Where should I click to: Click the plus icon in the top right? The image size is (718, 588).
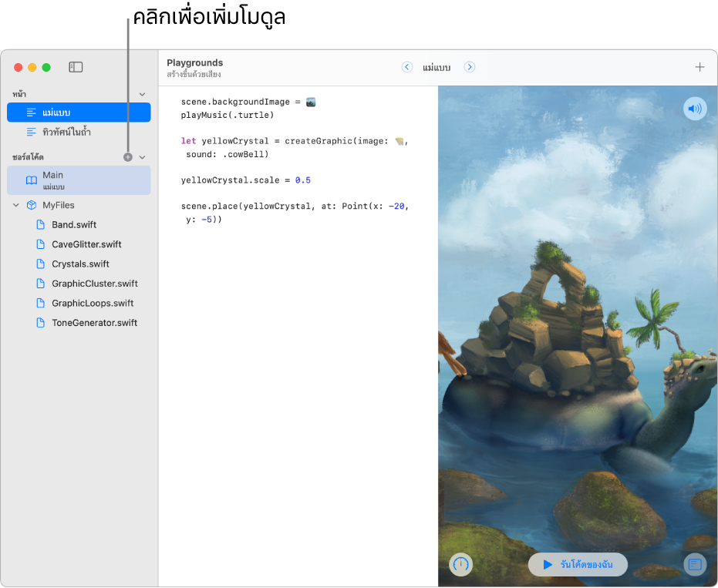[x=699, y=67]
